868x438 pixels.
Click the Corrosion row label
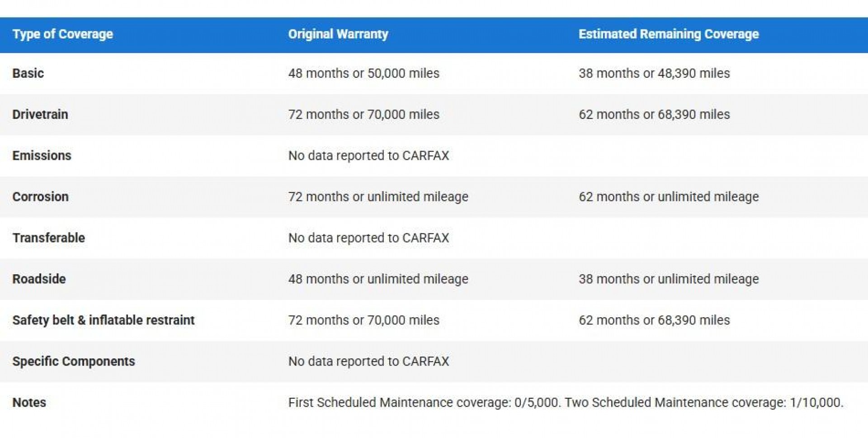pyautogui.click(x=40, y=197)
